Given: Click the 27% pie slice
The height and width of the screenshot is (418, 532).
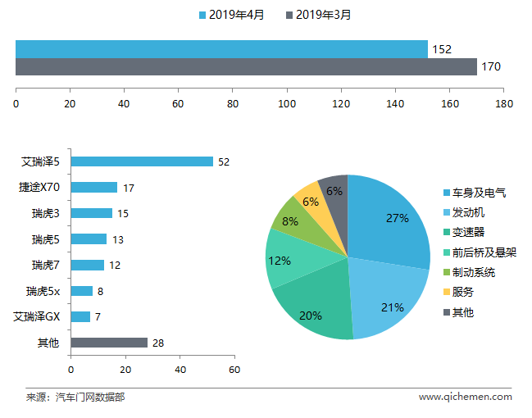Looking at the screenshot, I should tap(387, 224).
